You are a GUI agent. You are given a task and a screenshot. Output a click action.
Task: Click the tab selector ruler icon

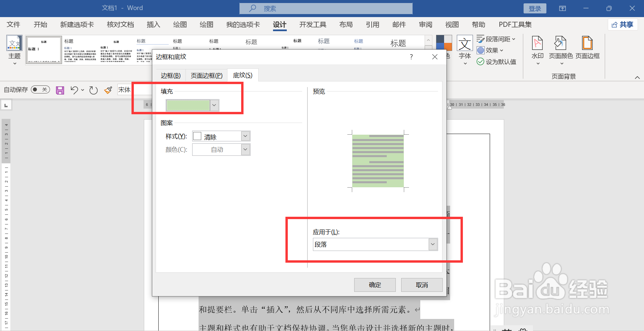pyautogui.click(x=6, y=105)
